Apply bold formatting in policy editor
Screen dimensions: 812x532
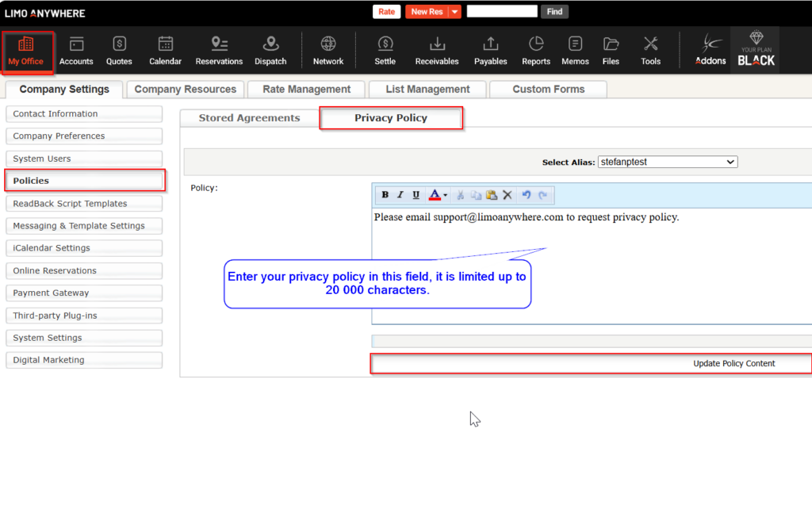385,195
